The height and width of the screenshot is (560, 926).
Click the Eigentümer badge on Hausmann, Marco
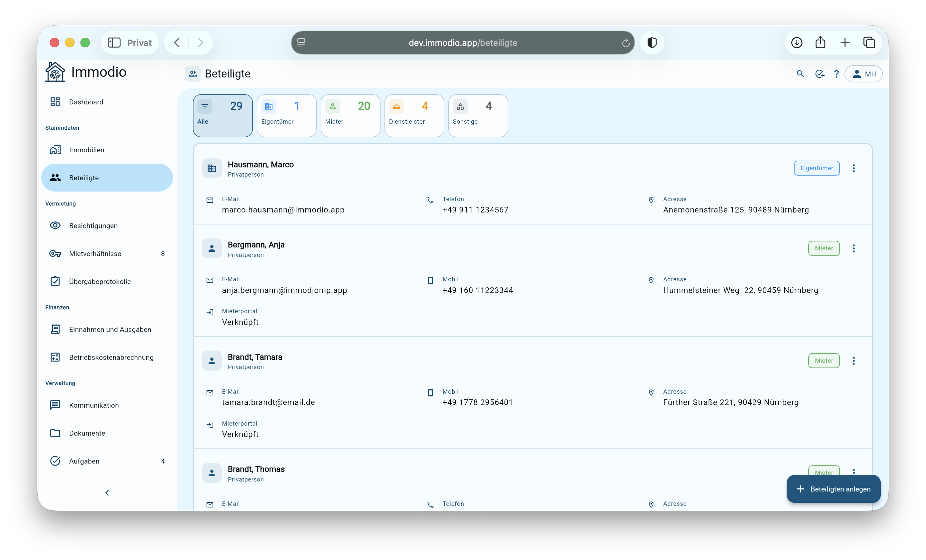coord(817,168)
